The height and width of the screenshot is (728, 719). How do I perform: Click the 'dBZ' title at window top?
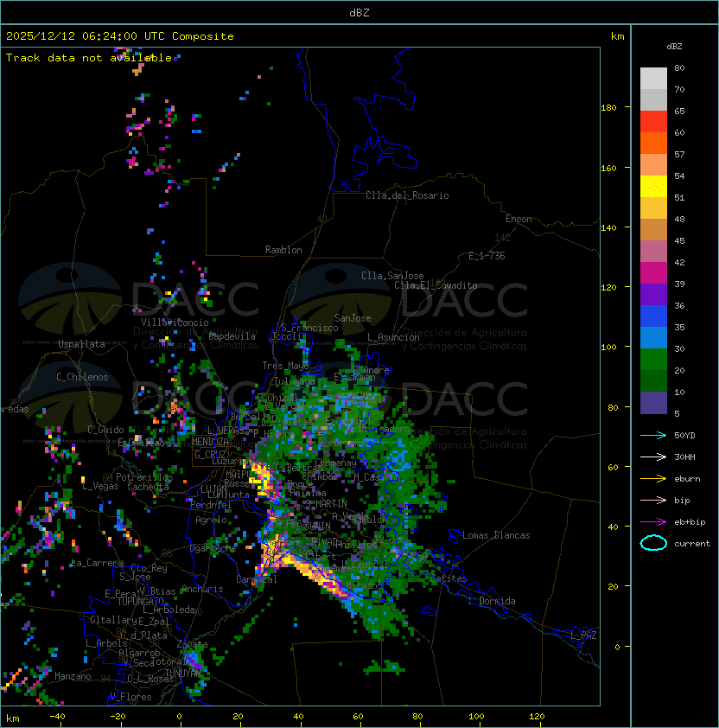pos(359,12)
